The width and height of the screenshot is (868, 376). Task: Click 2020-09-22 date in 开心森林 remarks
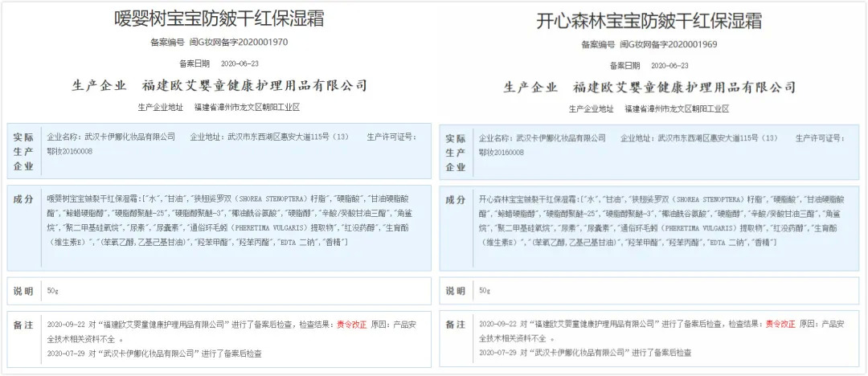tap(497, 324)
